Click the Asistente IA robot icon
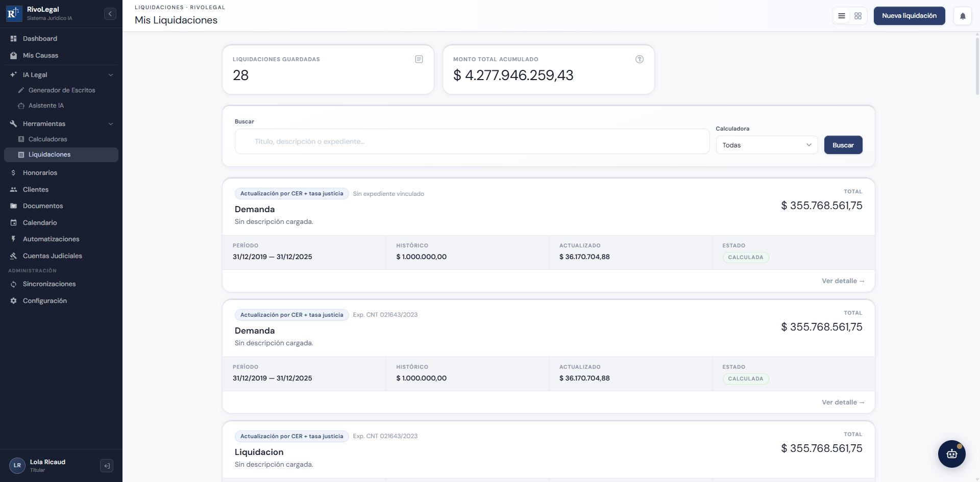980x482 pixels. click(21, 106)
